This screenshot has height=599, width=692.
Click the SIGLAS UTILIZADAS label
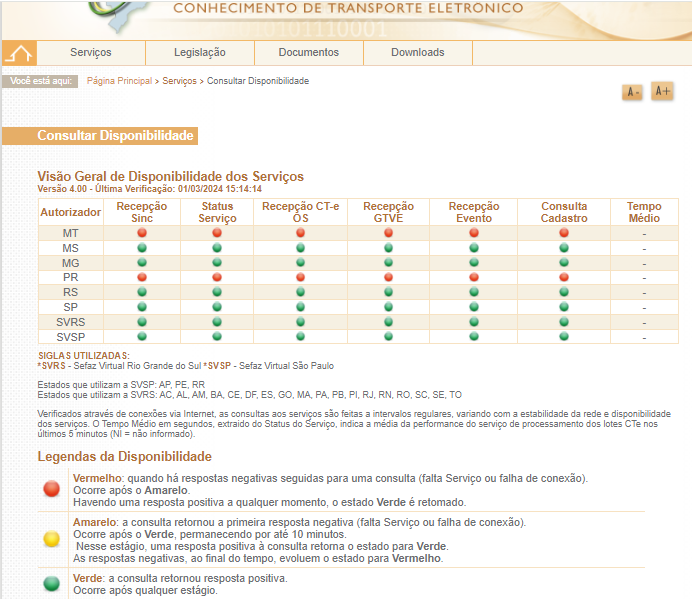click(x=84, y=355)
